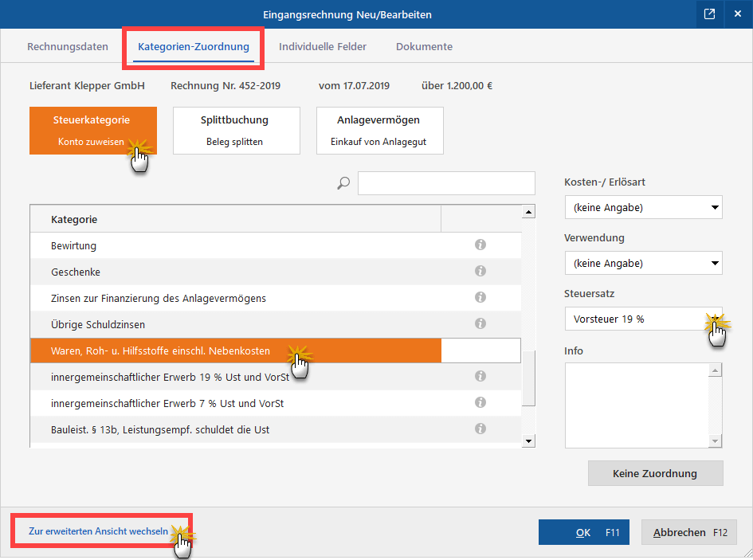Screen dimensions: 753x560
Task: Click the category list scroll-down arrow
Action: (x=528, y=441)
